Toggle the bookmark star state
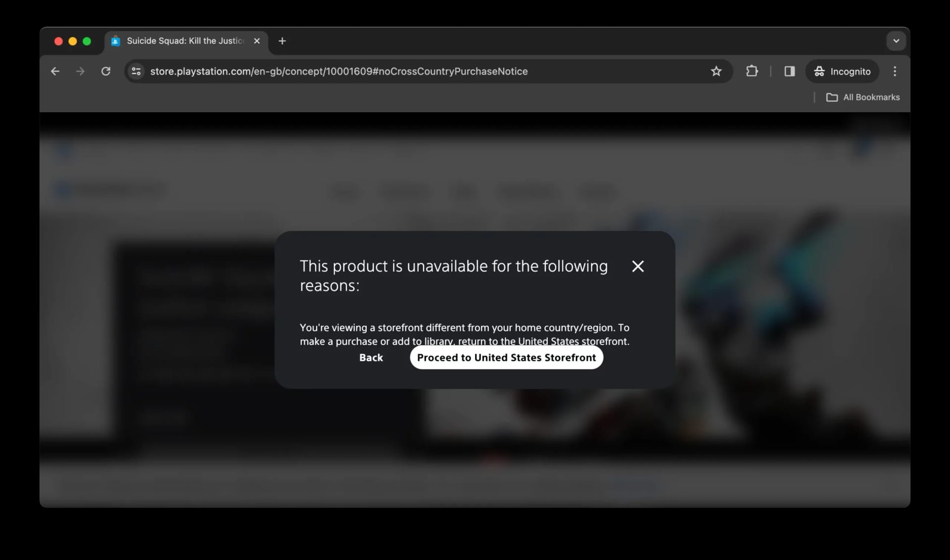 (x=716, y=71)
